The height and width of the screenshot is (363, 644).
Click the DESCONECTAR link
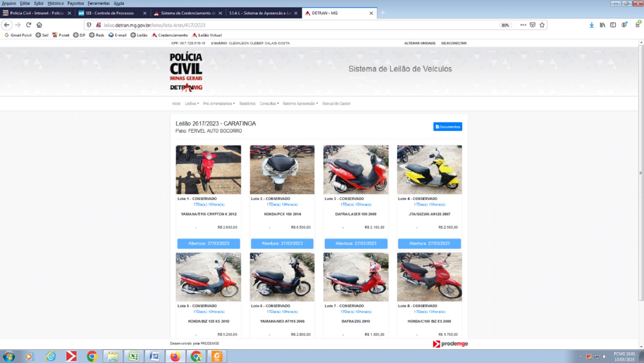point(453,43)
